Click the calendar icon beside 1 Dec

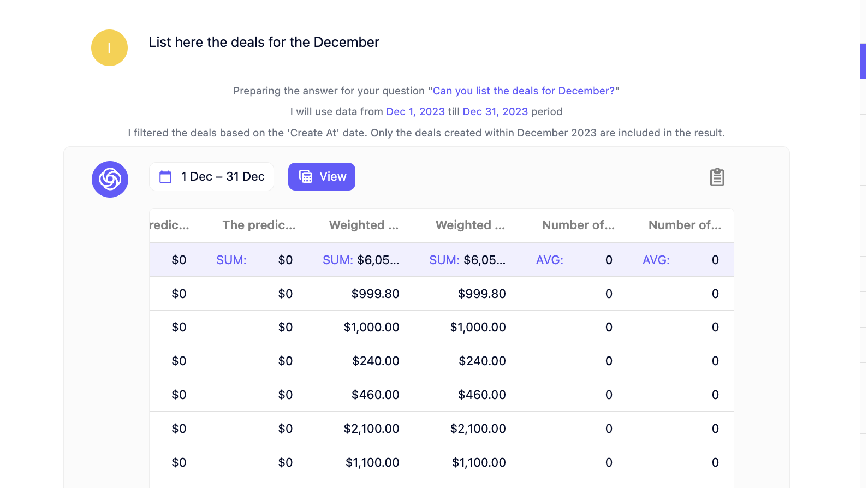tap(165, 177)
